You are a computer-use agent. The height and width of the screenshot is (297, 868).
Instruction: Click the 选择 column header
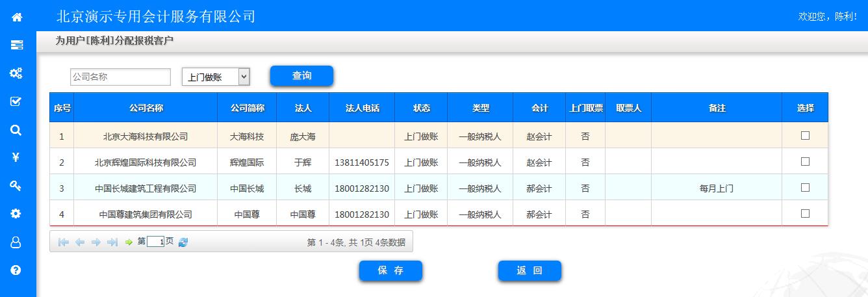click(x=805, y=107)
